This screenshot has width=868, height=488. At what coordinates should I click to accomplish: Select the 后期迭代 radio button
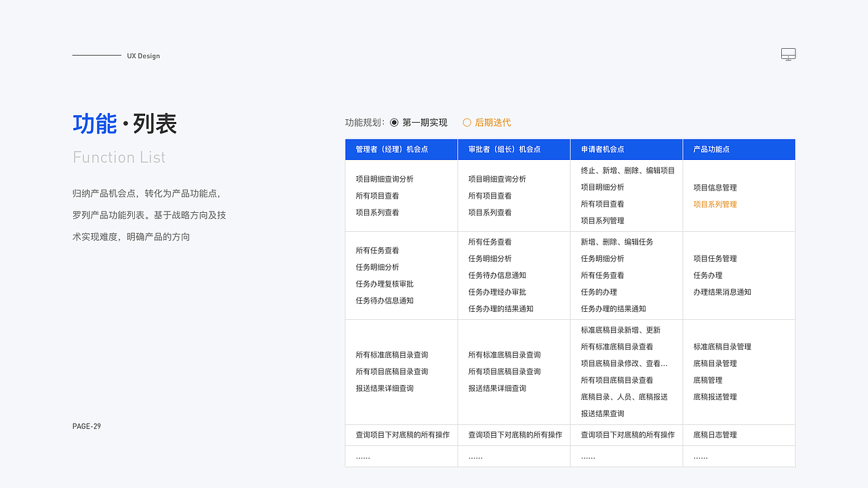pyautogui.click(x=467, y=123)
